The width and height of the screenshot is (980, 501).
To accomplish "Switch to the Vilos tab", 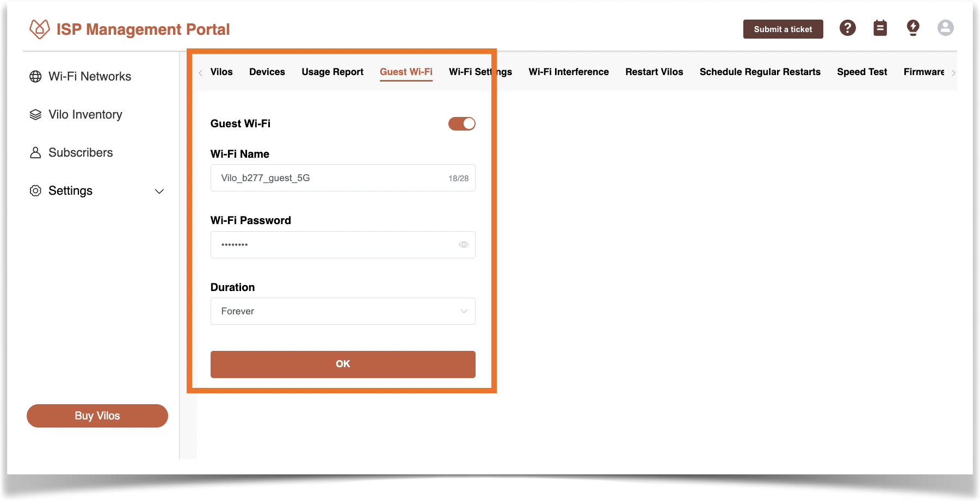I will (x=221, y=72).
